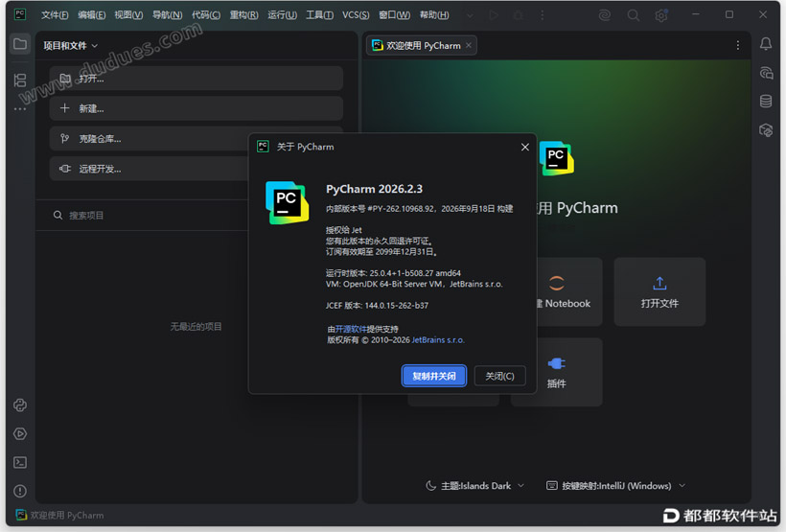
Task: Show more tool windows ellipsis in left sidebar
Action: (x=20, y=109)
